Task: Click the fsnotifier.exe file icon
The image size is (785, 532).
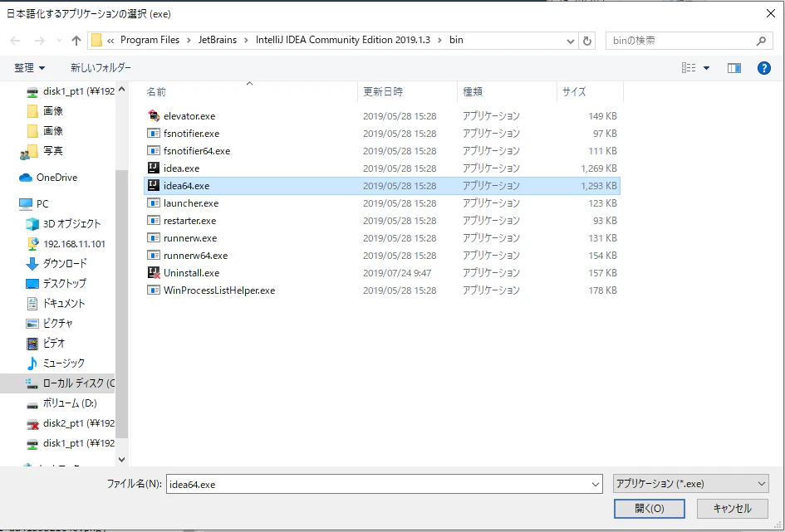Action: click(153, 134)
